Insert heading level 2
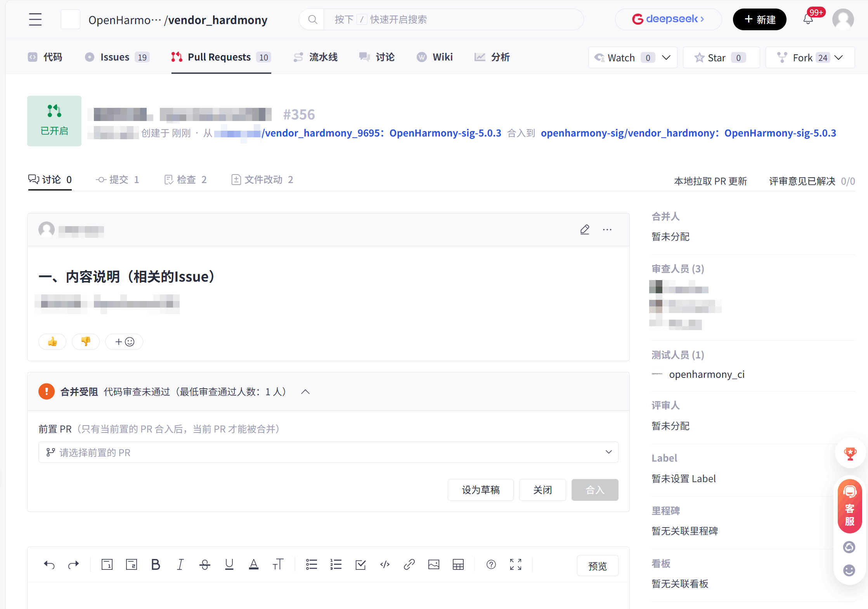 pos(132,565)
